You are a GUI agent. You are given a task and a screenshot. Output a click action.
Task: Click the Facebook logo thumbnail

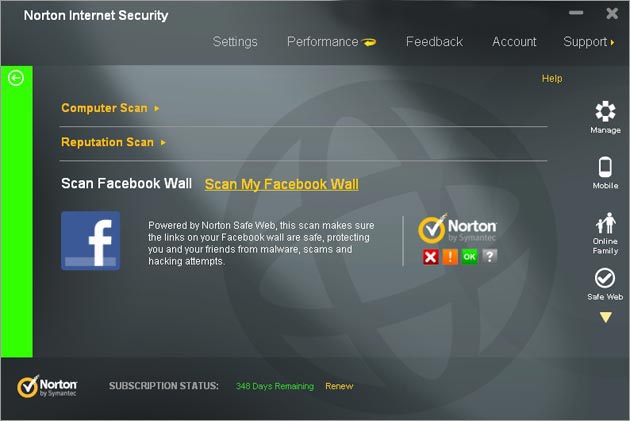(x=90, y=241)
